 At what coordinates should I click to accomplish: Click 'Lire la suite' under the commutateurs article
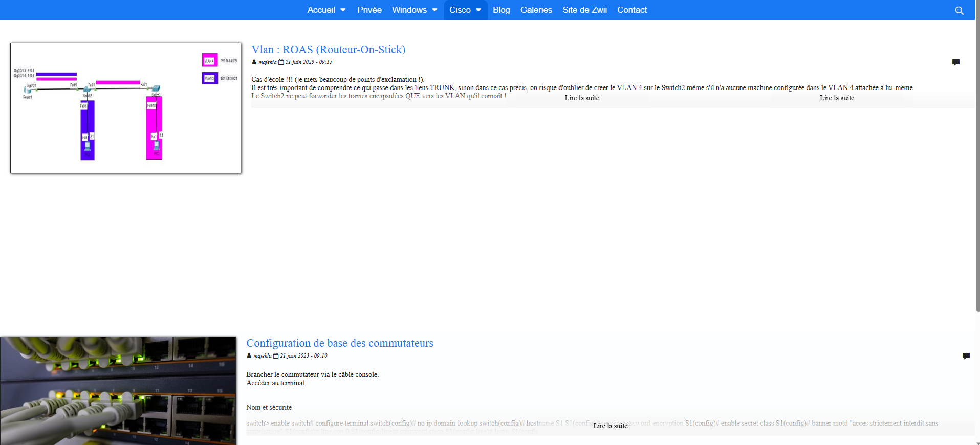click(610, 426)
